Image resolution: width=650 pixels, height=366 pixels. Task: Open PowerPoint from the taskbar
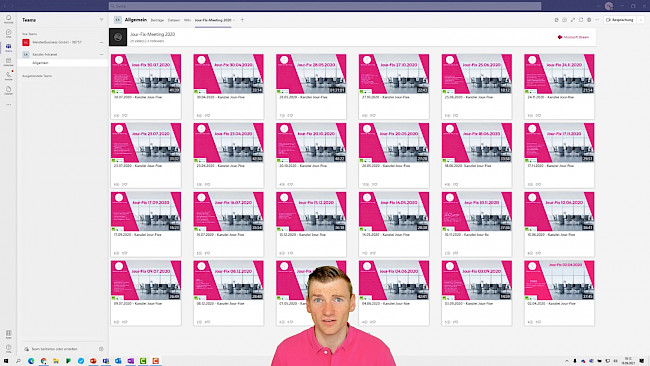tap(93, 361)
